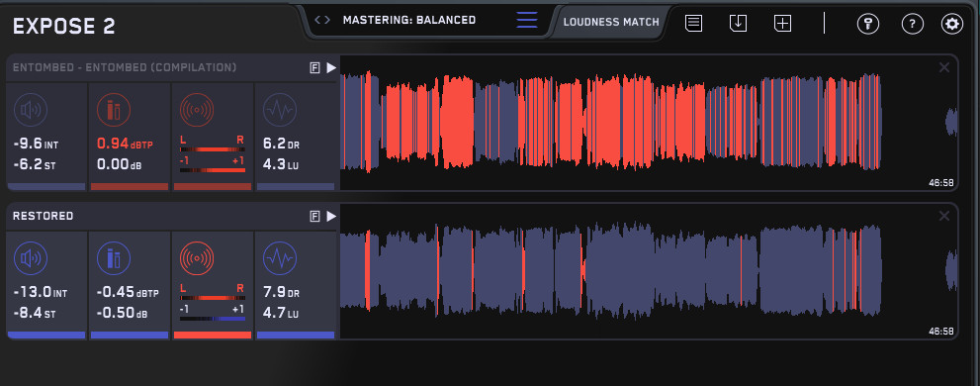Click the loudness speaker icon in Entombed track
The image size is (980, 386).
[30, 110]
